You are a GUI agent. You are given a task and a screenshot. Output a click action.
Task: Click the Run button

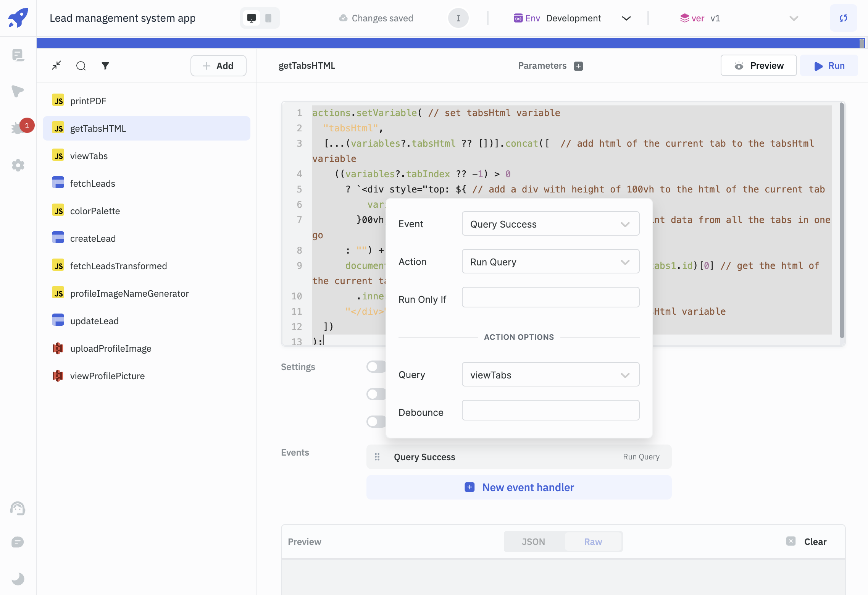click(x=829, y=66)
